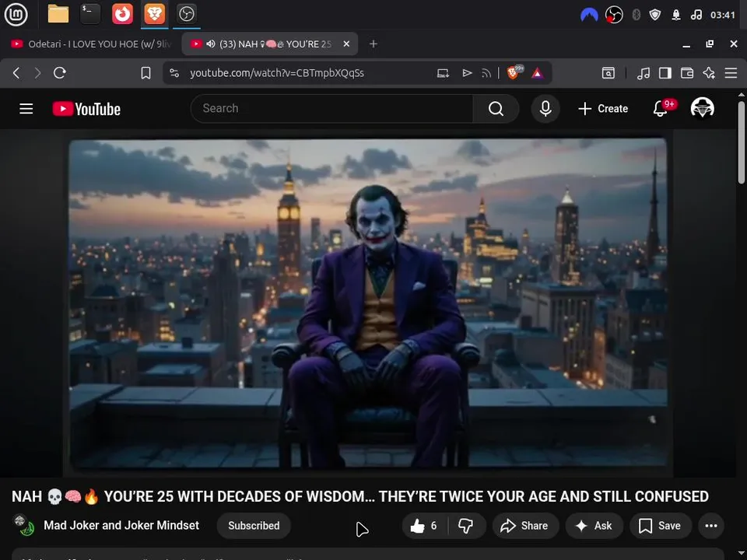Click the YouTube Search box
This screenshot has height=560, width=747.
tap(331, 109)
